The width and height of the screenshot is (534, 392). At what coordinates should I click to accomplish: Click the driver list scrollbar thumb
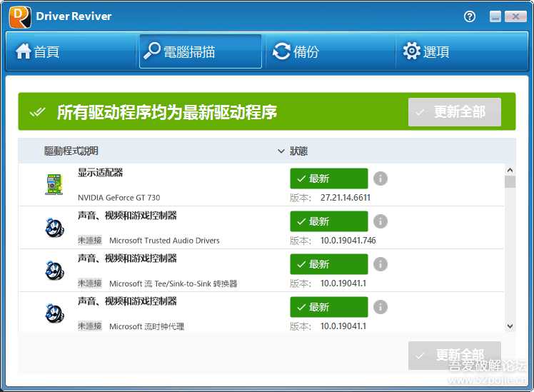click(510, 182)
